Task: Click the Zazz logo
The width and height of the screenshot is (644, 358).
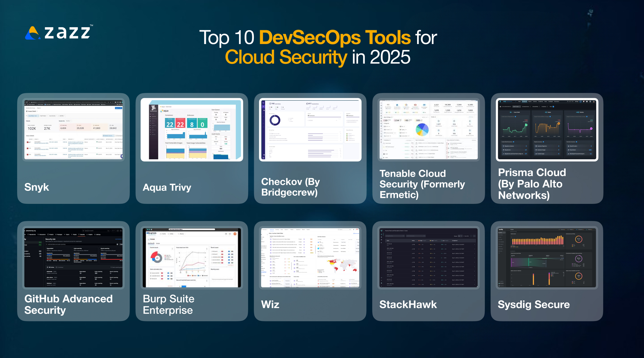Action: pos(59,33)
